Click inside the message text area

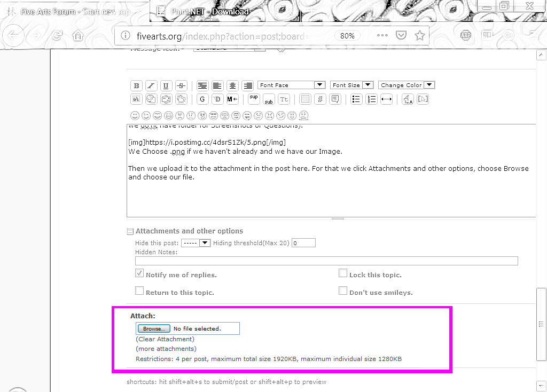331,170
